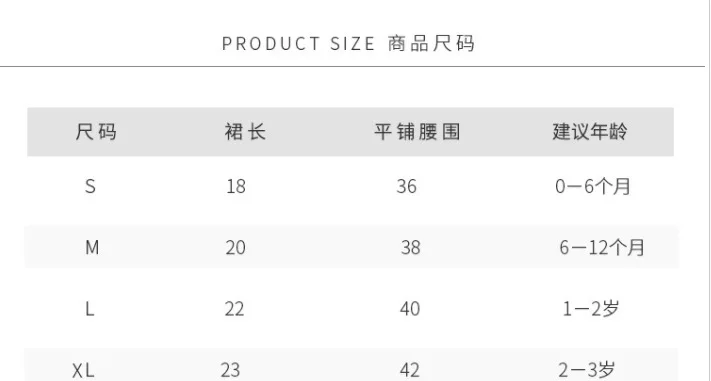The image size is (711, 381).
Task: Click waist value 36
Action: (x=406, y=186)
